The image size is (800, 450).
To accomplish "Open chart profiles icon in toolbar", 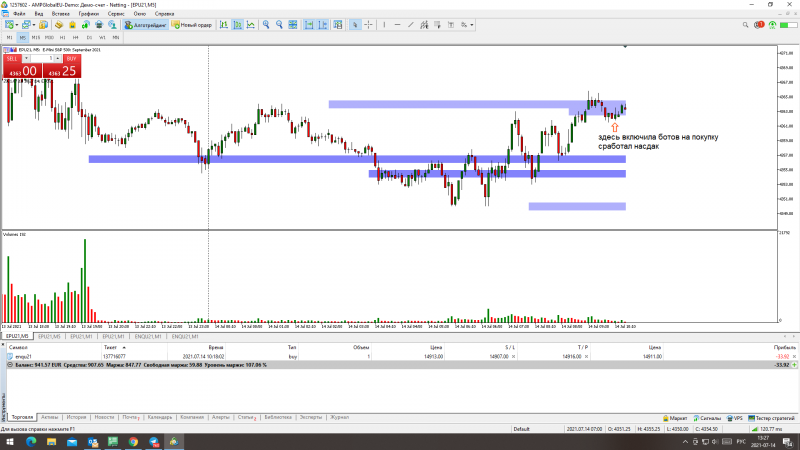I will (26, 24).
